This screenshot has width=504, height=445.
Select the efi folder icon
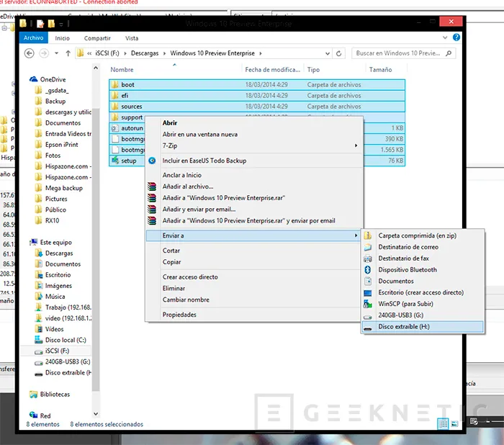pyautogui.click(x=114, y=96)
